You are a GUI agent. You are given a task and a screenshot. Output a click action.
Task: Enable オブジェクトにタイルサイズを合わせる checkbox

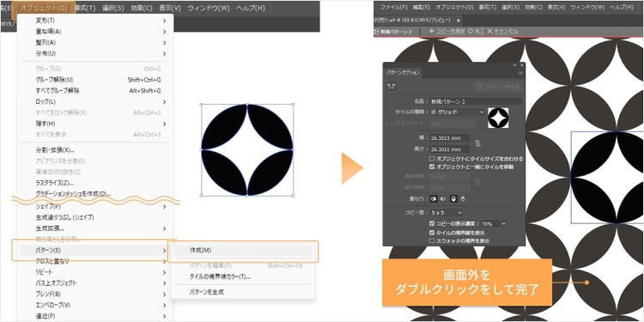[x=432, y=159]
